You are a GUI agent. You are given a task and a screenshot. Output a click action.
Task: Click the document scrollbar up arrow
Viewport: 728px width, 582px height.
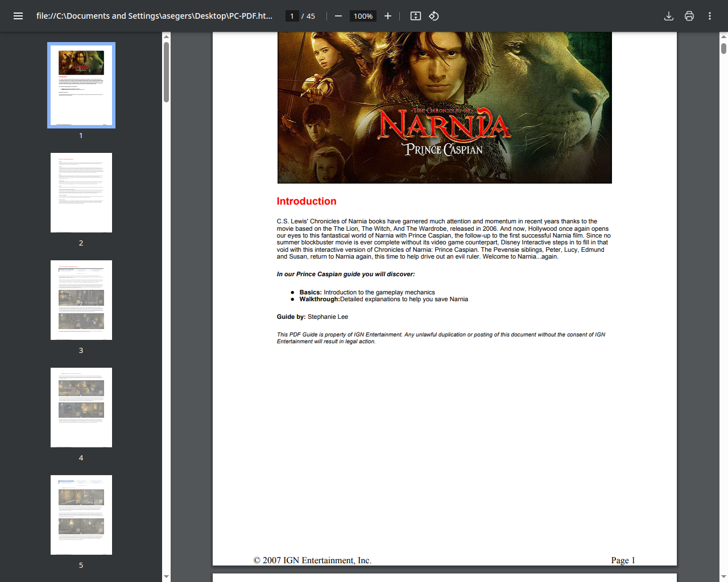pyautogui.click(x=723, y=36)
